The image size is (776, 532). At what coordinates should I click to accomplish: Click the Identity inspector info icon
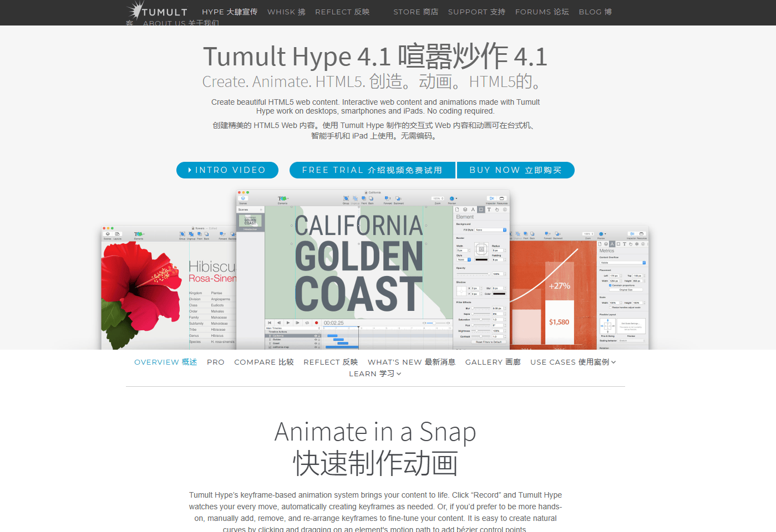[504, 209]
